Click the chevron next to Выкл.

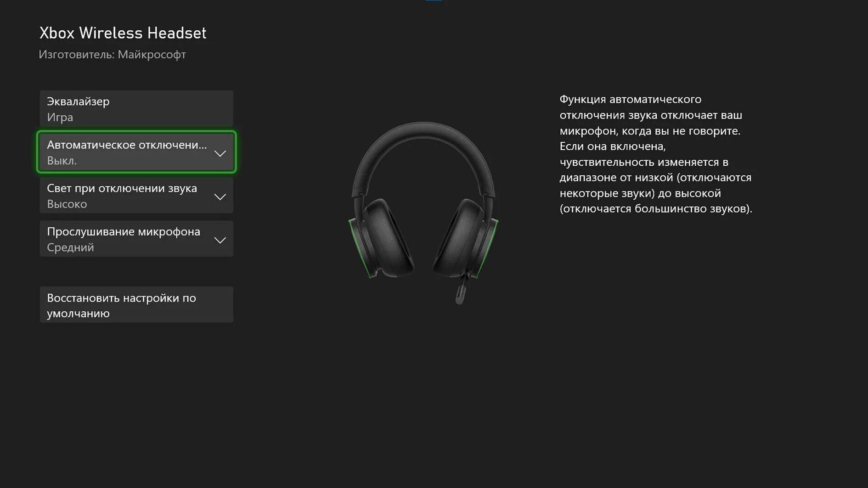pos(220,153)
